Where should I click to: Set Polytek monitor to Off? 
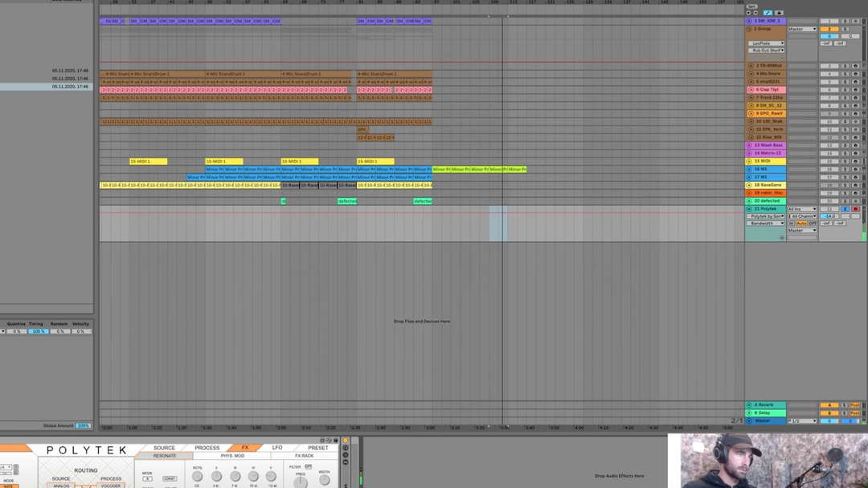(813, 223)
